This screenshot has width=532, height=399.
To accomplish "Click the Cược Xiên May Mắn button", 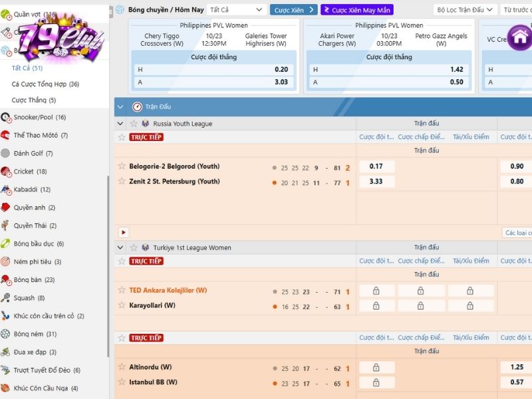I will 356,10.
